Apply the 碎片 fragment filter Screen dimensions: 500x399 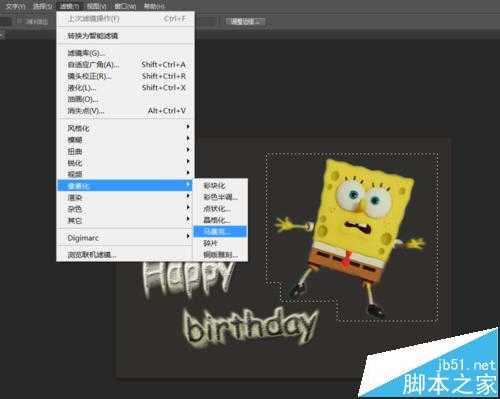[220, 243]
